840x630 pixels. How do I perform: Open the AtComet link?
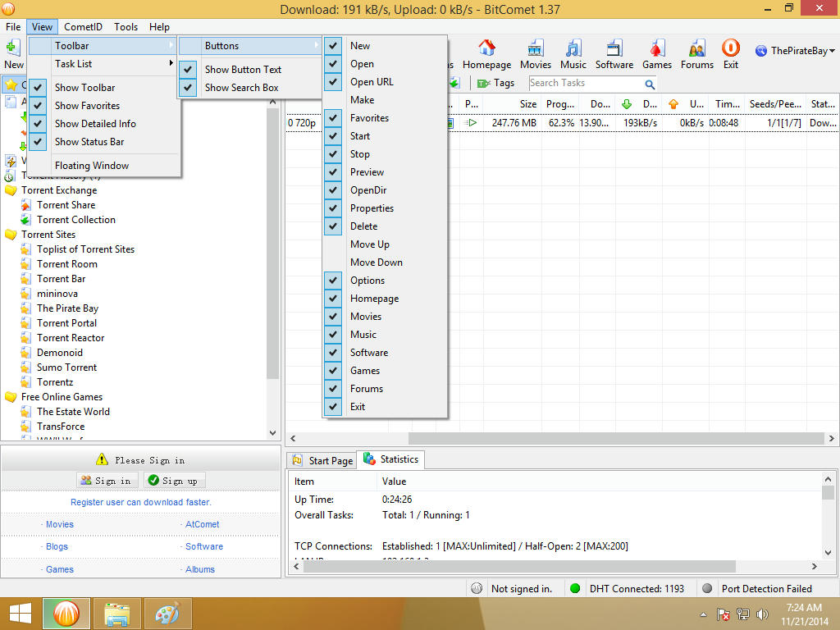202,524
